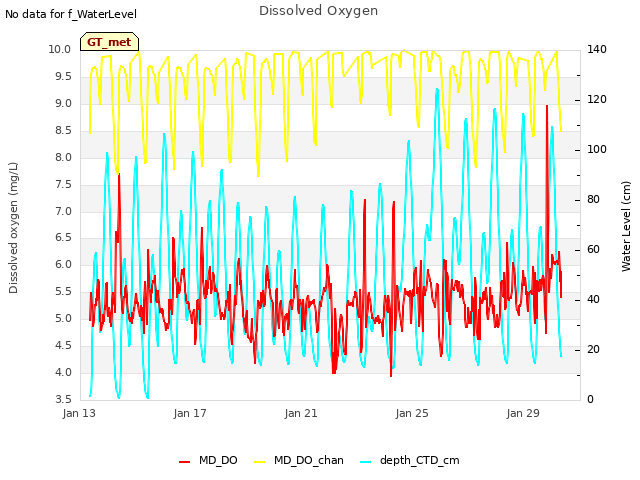This screenshot has width=640, height=480.
Task: Click the 4.0 left axis tick label
Action: click(x=63, y=372)
